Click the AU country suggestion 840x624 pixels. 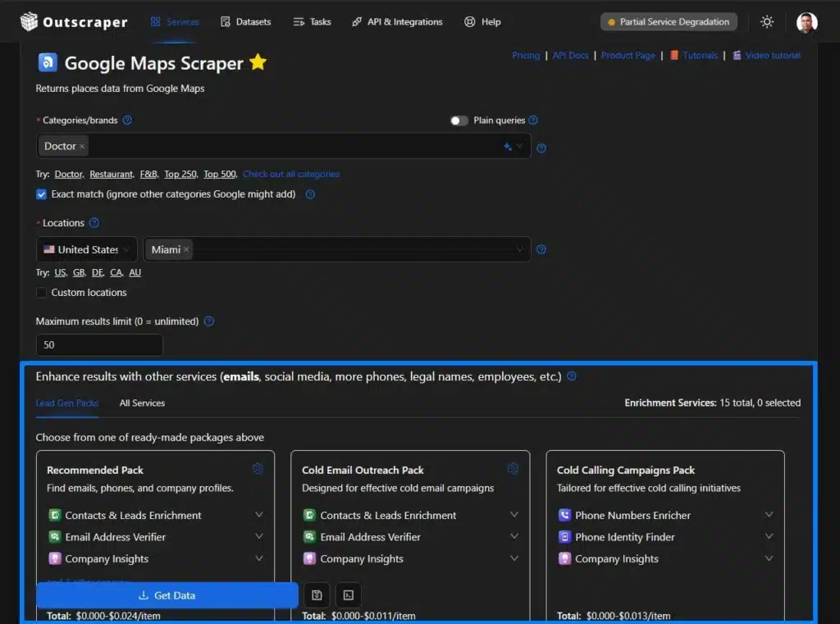point(135,272)
